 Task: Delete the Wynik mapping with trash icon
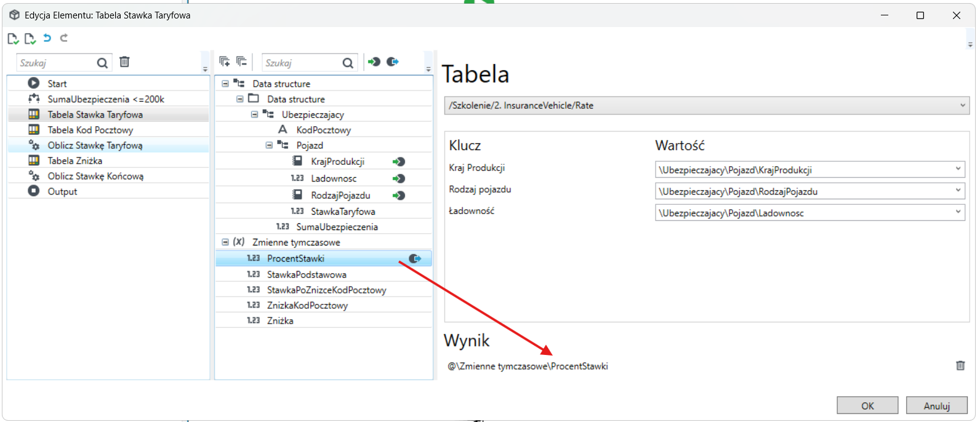tap(960, 365)
